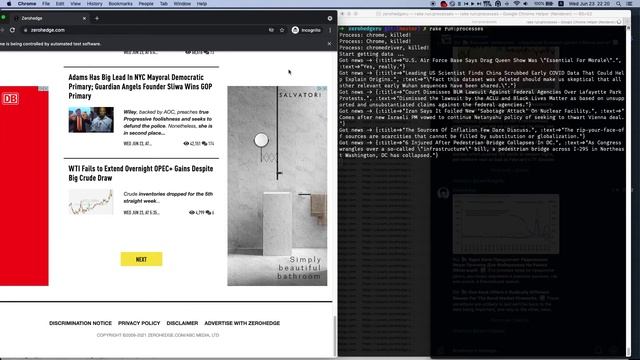Image resolution: width=640 pixels, height=360 pixels.
Task: Open the Chrome application menu
Action: pos(27,4)
